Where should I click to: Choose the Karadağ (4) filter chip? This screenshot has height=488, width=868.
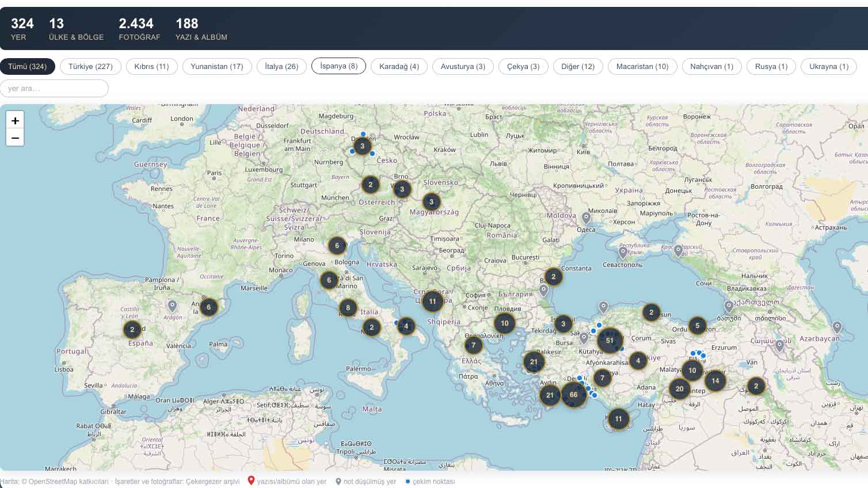coord(399,66)
